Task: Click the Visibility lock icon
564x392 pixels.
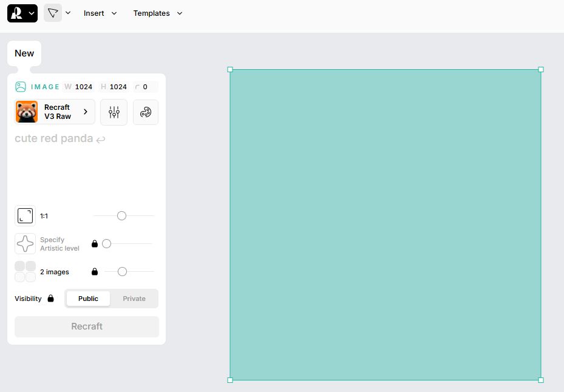Action: pyautogui.click(x=51, y=299)
